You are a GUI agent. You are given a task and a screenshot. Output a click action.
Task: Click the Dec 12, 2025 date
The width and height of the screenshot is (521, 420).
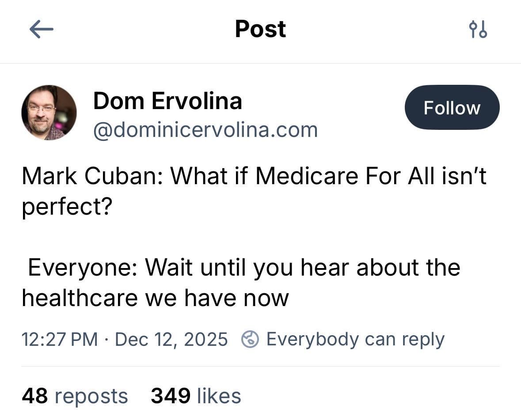click(171, 339)
